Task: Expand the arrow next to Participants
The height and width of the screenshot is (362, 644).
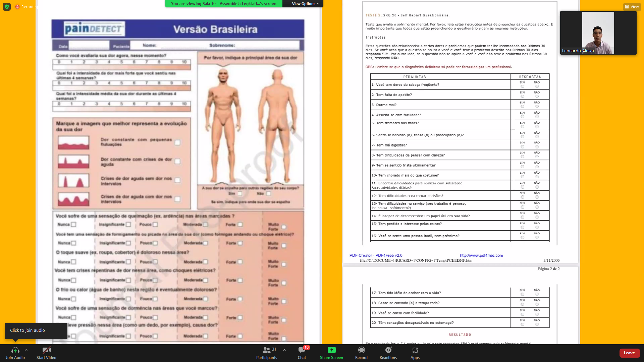Action: coord(284,350)
